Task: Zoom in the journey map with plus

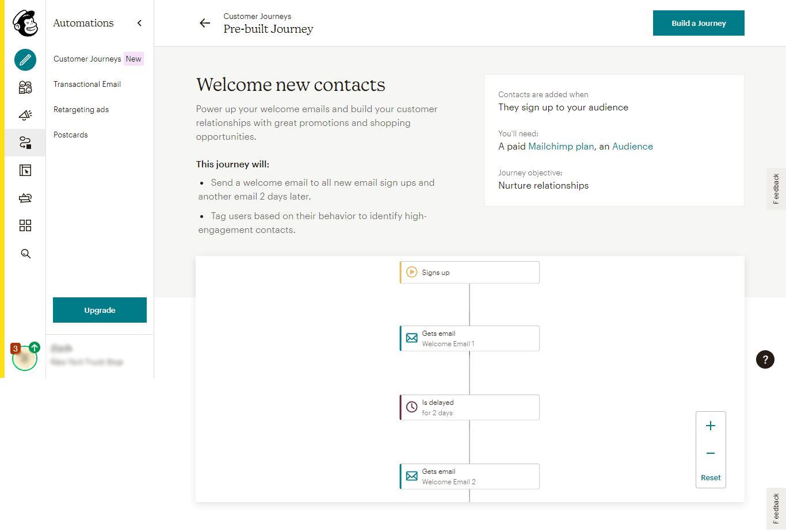Action: [711, 426]
